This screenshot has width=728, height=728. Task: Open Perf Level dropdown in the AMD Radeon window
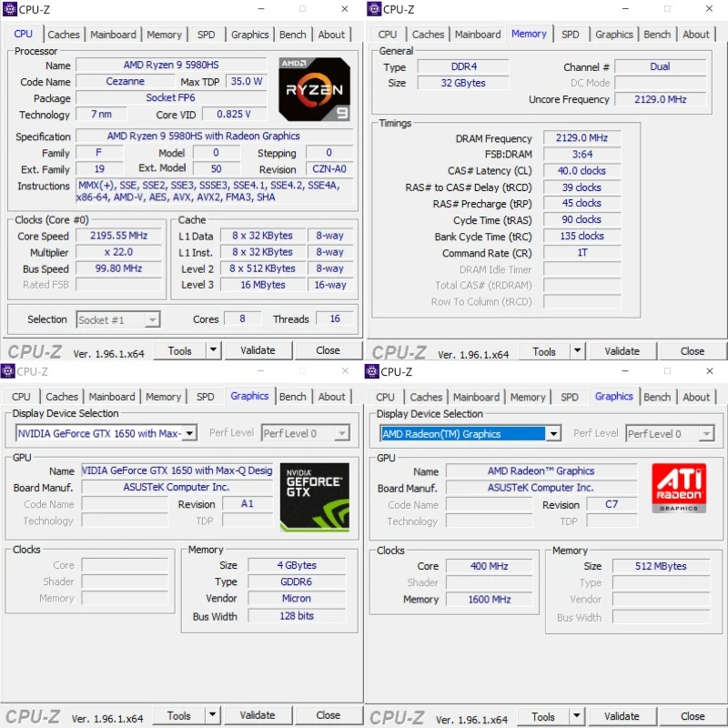706,434
